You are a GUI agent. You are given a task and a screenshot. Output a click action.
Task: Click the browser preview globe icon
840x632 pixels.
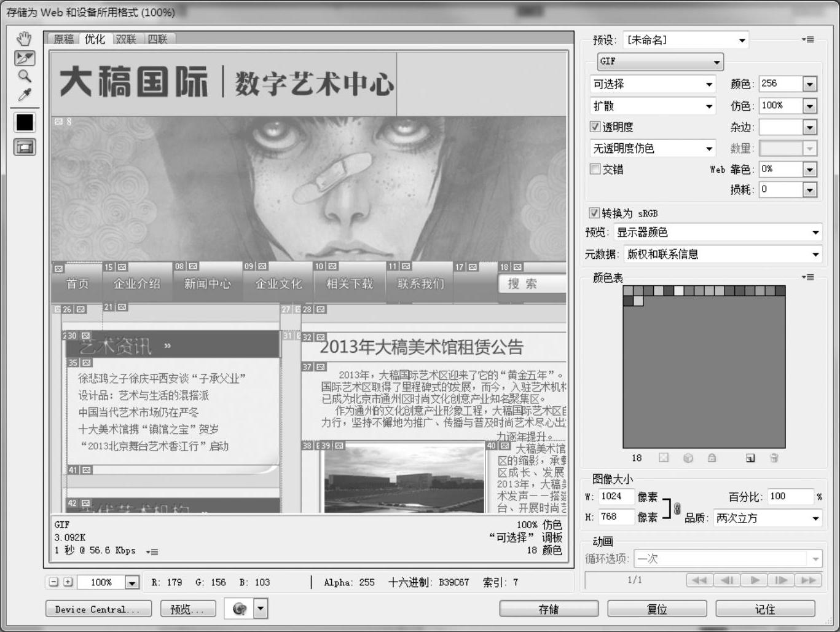pos(240,609)
